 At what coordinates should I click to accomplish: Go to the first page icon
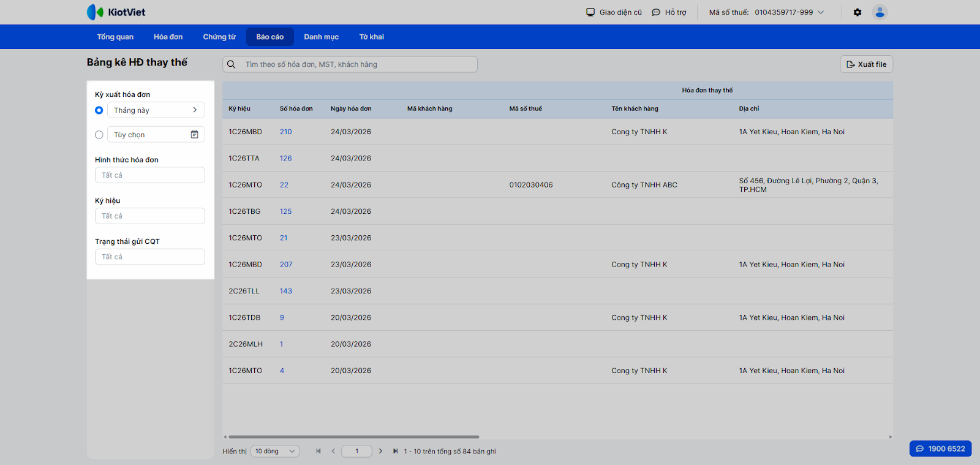[318, 452]
